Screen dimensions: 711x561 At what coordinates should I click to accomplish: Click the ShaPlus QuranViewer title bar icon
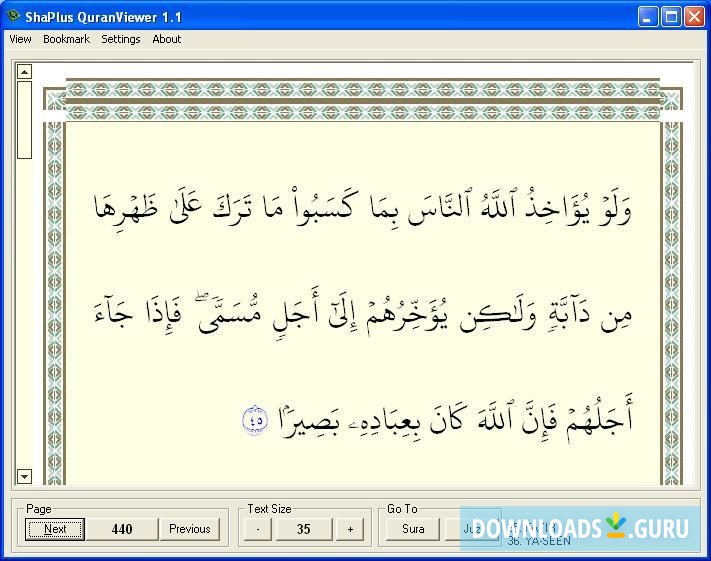click(x=14, y=17)
